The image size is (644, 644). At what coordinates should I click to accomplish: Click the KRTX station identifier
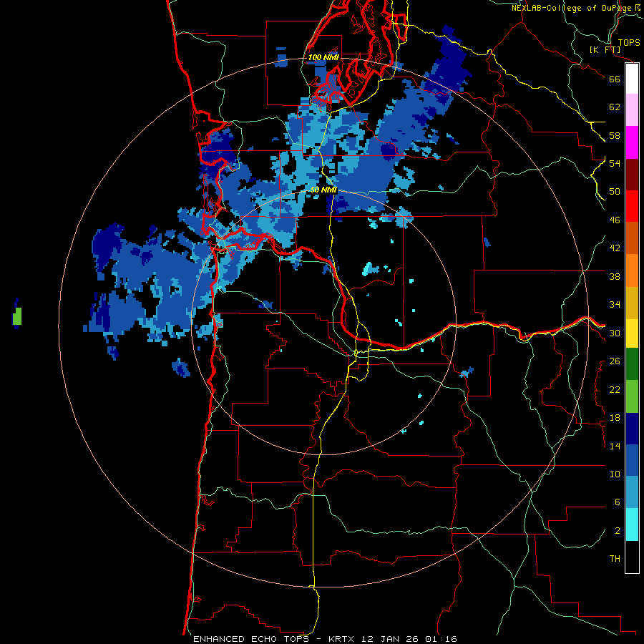pos(343,639)
